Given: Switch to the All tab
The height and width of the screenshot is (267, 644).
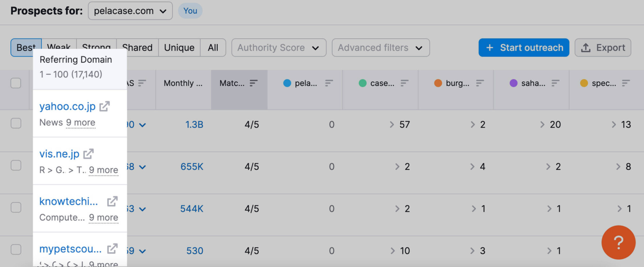Looking at the screenshot, I should coord(213,48).
